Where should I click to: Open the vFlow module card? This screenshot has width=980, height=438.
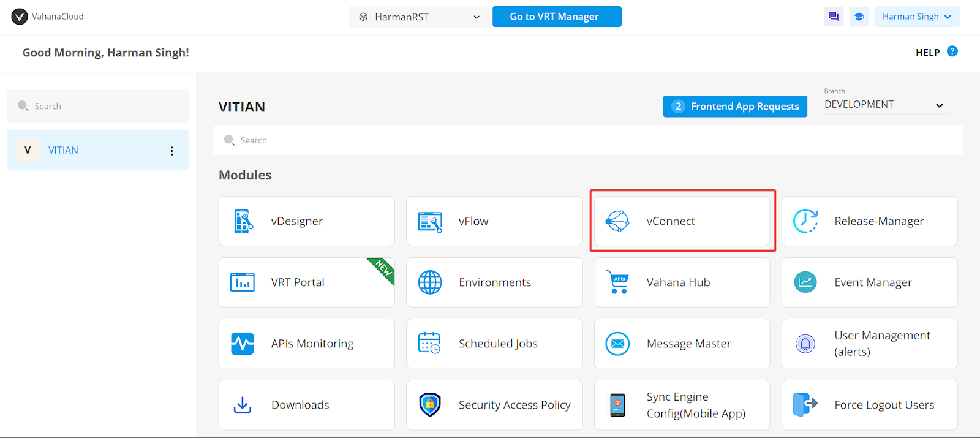(494, 221)
